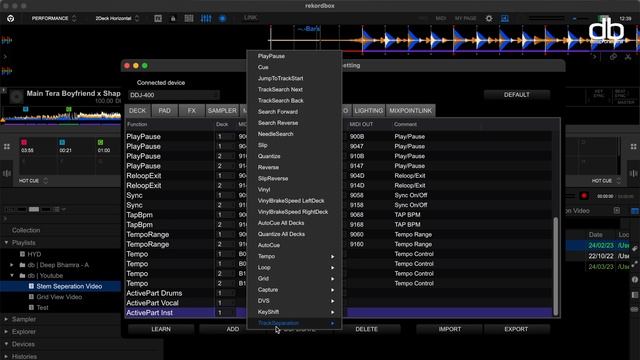Screen dimensions: 640x360
Task: Show the sampler grid panel icon
Action: point(189,18)
